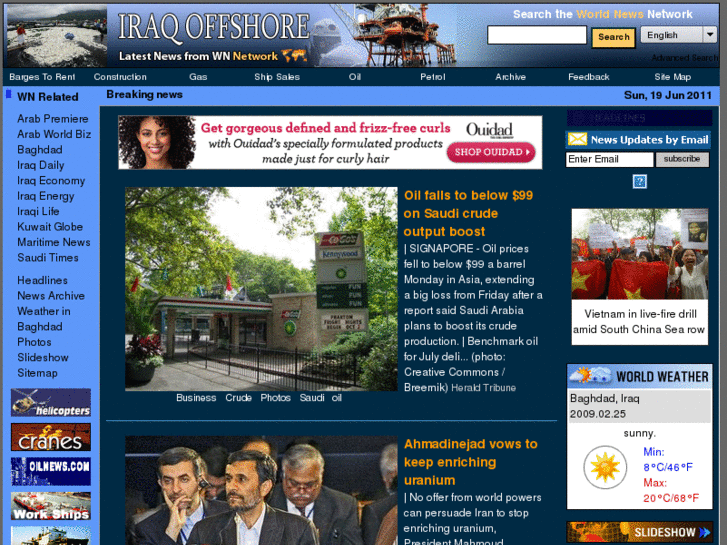Open the Slideshow sidebar link
727x545 pixels.
[x=43, y=357]
